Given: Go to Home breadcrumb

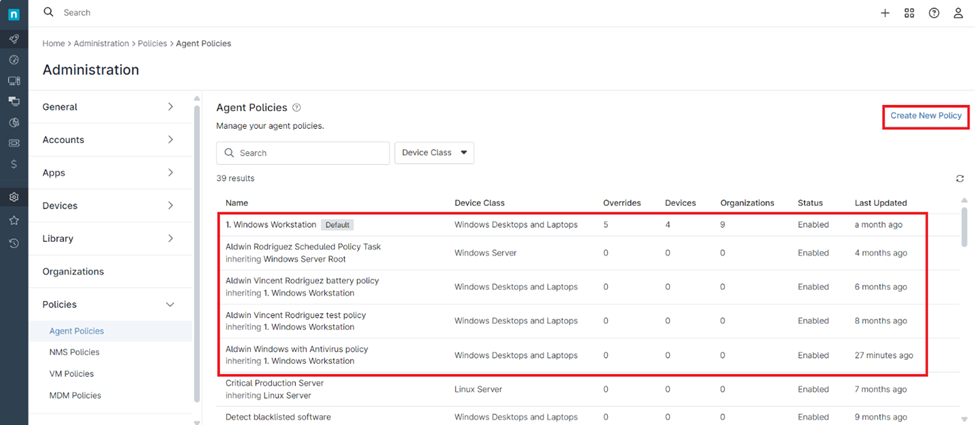Looking at the screenshot, I should click(x=53, y=44).
